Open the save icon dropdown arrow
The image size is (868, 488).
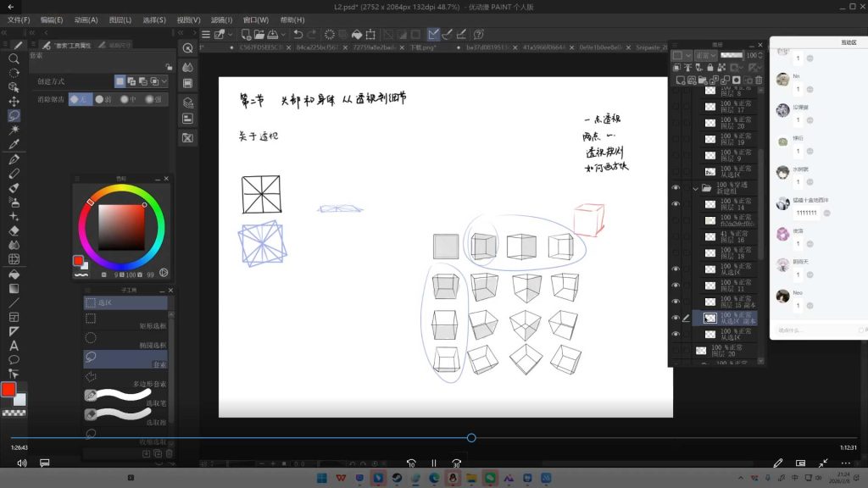(283, 34)
